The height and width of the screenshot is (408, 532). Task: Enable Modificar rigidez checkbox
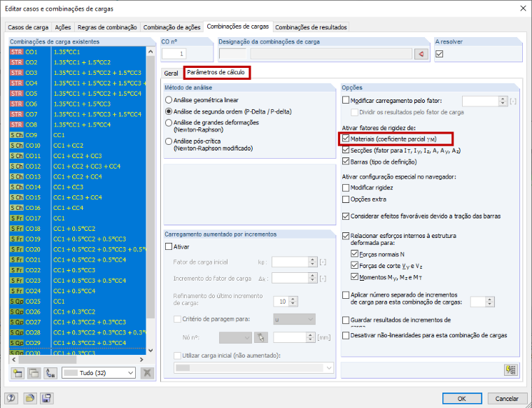(346, 188)
